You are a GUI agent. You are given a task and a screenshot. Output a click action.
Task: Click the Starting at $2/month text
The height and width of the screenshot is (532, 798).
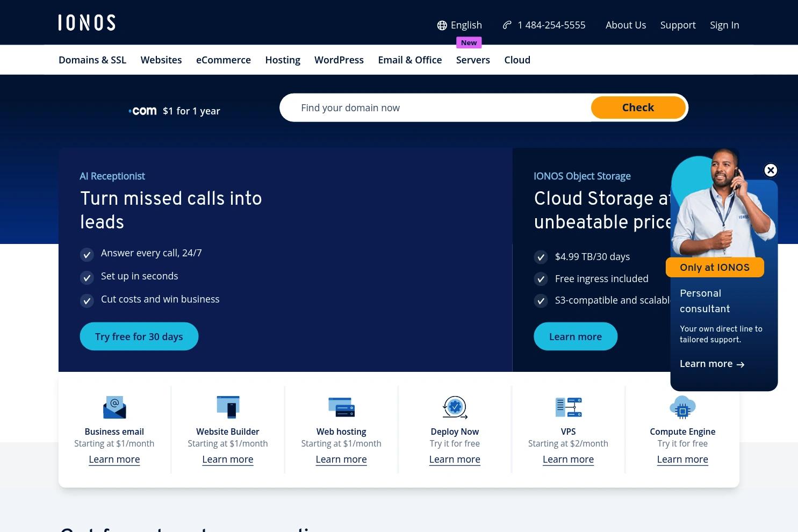click(568, 443)
